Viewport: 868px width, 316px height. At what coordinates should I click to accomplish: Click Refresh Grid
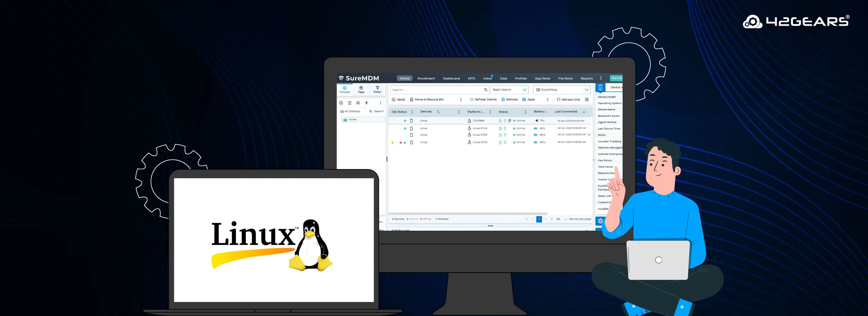568,100
